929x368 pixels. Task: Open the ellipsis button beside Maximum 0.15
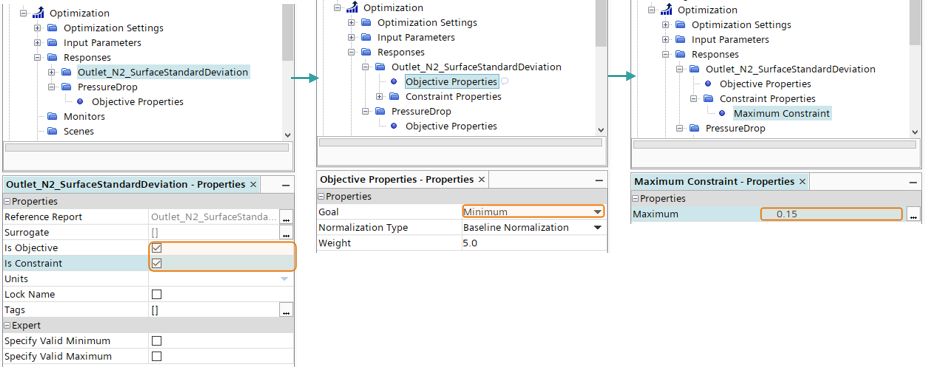[x=913, y=215]
